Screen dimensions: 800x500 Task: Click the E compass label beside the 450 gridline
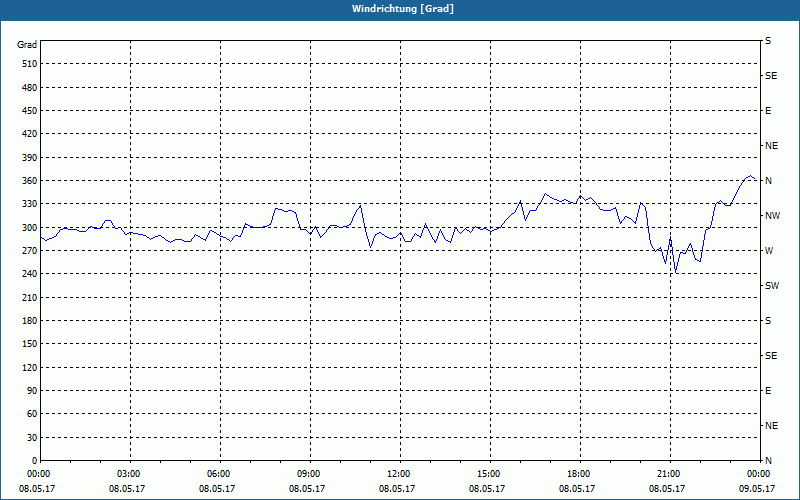point(768,111)
